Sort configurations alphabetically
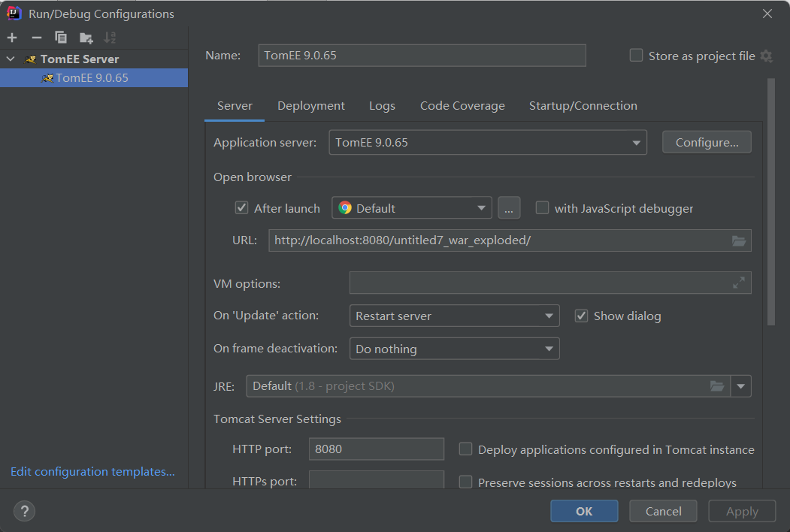The image size is (790, 532). [x=110, y=38]
